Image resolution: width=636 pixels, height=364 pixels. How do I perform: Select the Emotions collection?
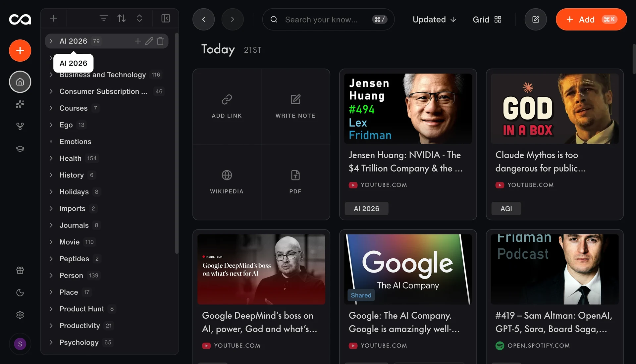(107, 142)
